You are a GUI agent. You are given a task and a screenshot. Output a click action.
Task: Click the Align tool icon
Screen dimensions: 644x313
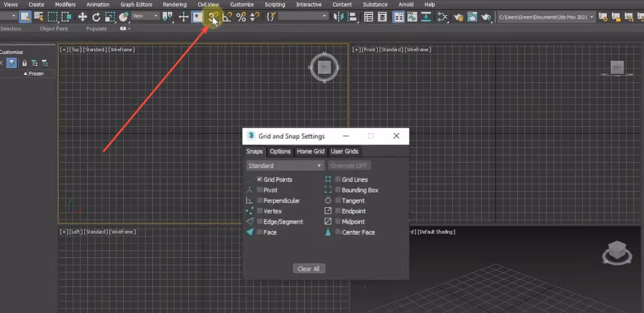pos(352,17)
